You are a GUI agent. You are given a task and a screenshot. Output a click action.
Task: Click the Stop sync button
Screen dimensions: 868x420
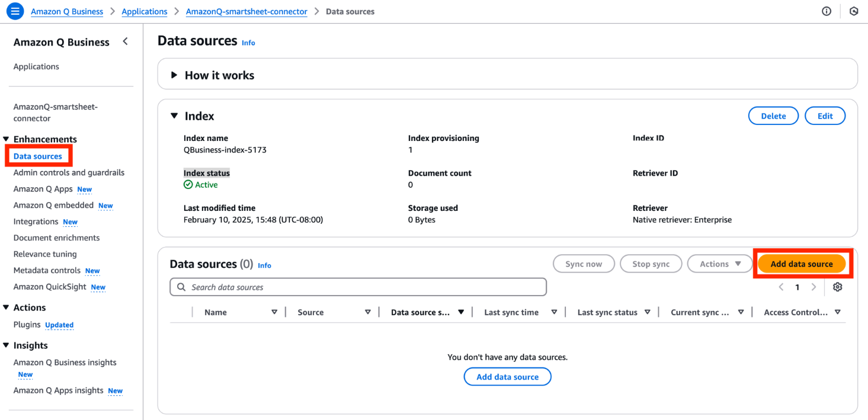coord(651,264)
